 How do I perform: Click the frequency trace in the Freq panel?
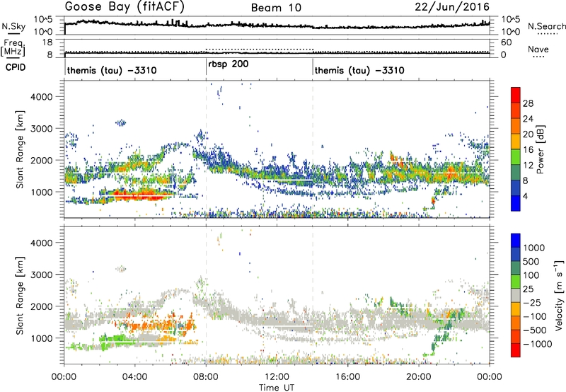point(277,53)
